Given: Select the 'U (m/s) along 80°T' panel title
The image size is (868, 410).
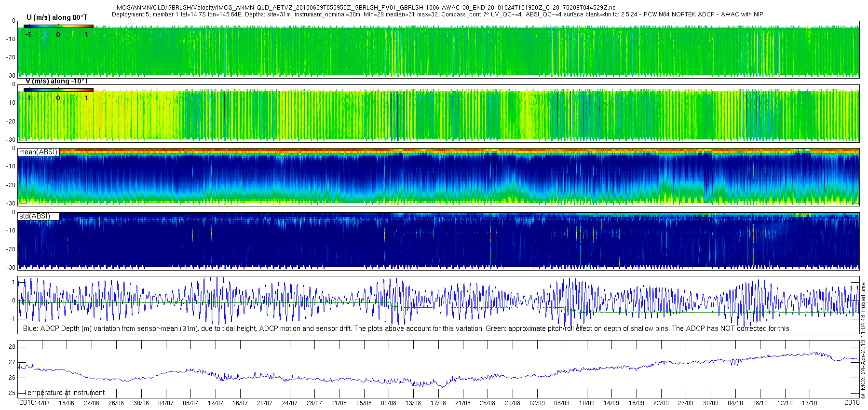Looking at the screenshot, I should [x=57, y=17].
